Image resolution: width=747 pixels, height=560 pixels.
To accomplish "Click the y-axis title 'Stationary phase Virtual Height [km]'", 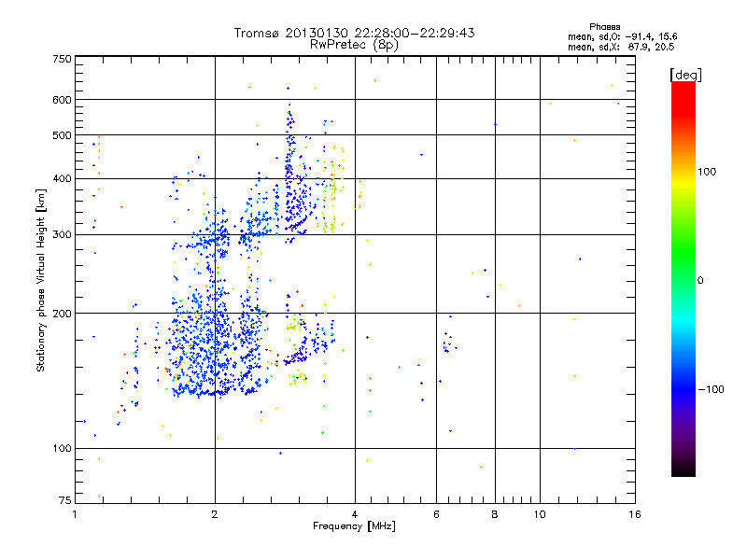I will point(41,280).
